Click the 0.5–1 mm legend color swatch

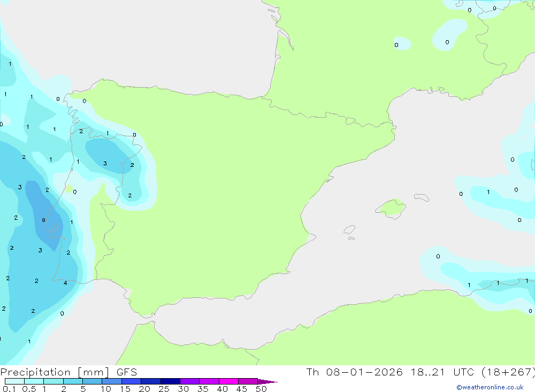34,381
